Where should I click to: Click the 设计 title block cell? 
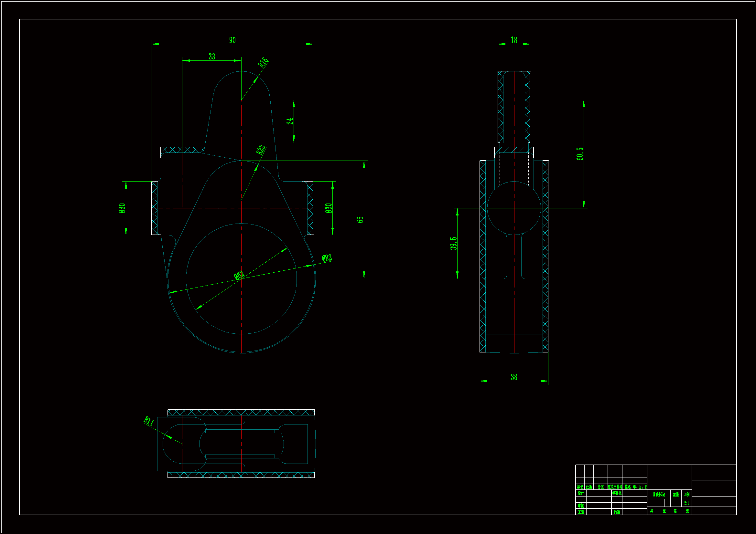click(580, 493)
